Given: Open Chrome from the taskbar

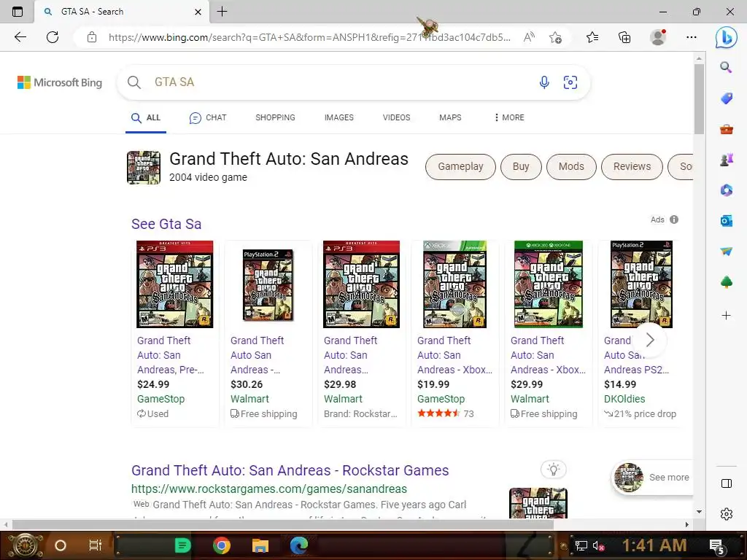Looking at the screenshot, I should (x=222, y=545).
